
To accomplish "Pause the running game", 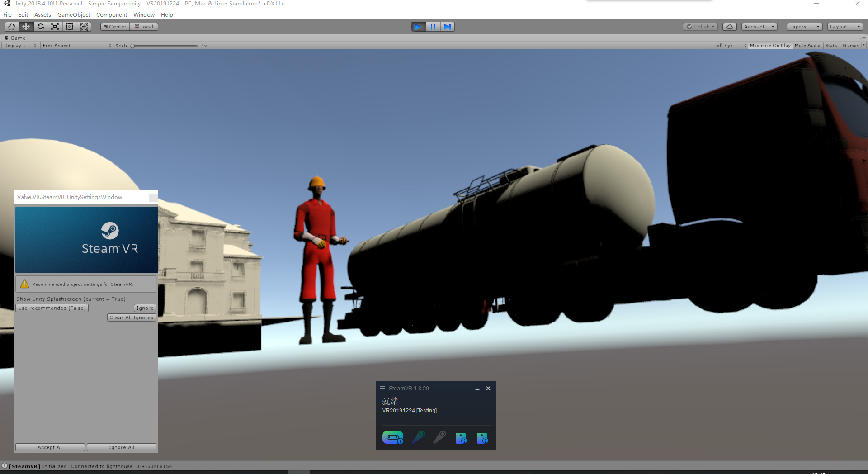I will tap(433, 27).
